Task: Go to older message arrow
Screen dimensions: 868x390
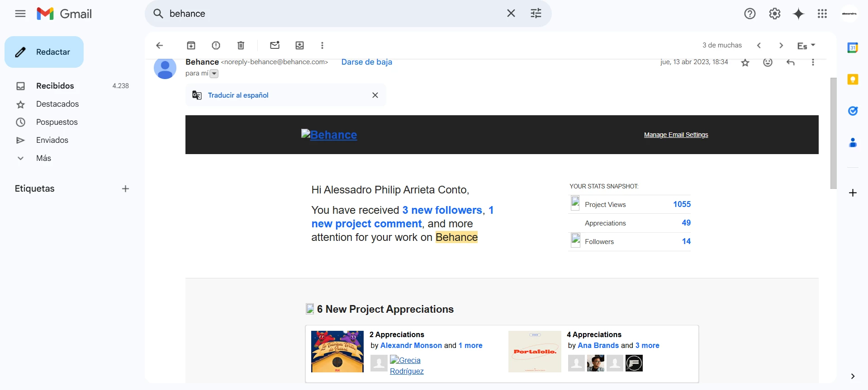Action: click(781, 45)
